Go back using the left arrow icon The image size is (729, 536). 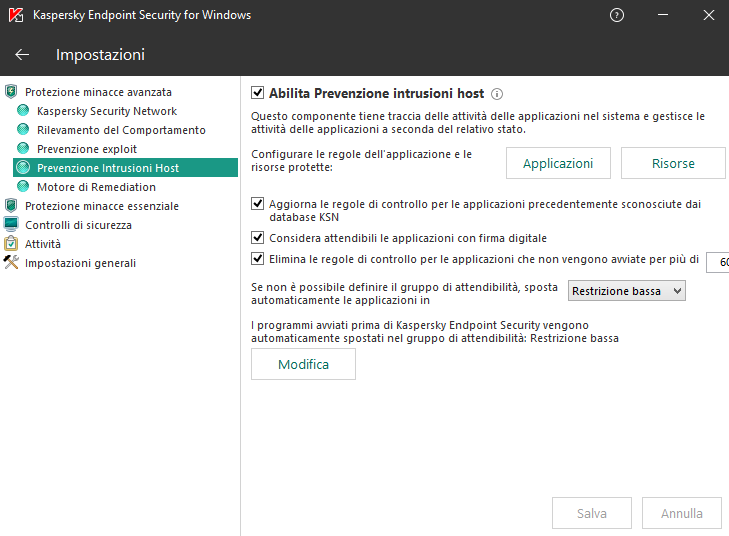pyautogui.click(x=22, y=55)
